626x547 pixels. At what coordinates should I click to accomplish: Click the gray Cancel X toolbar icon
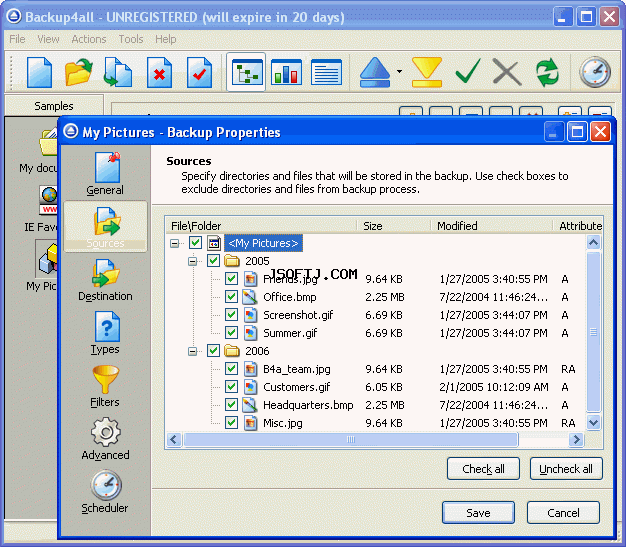click(x=507, y=72)
